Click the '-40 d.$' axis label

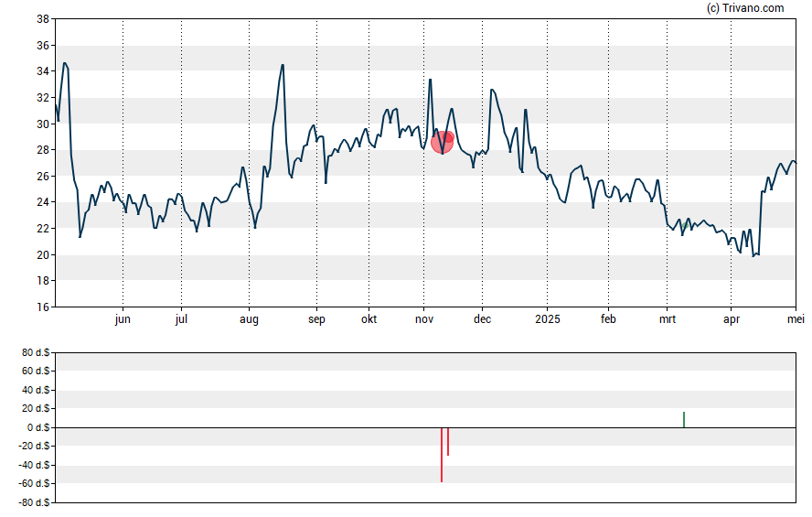34,465
